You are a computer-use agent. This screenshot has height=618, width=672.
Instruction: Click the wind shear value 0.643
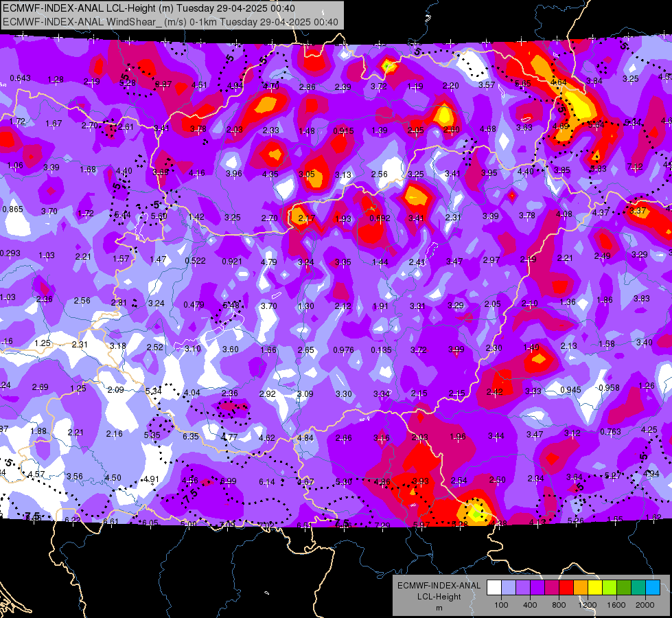20,78
